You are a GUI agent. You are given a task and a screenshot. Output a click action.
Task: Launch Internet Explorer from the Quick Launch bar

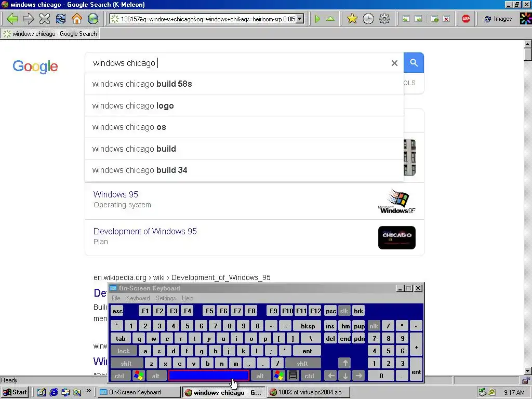(x=54, y=393)
